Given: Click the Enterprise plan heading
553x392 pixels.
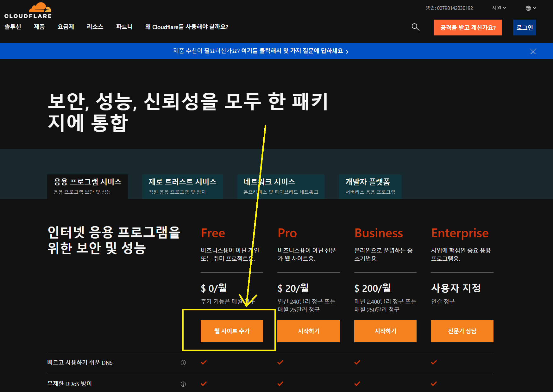Looking at the screenshot, I should tap(460, 234).
